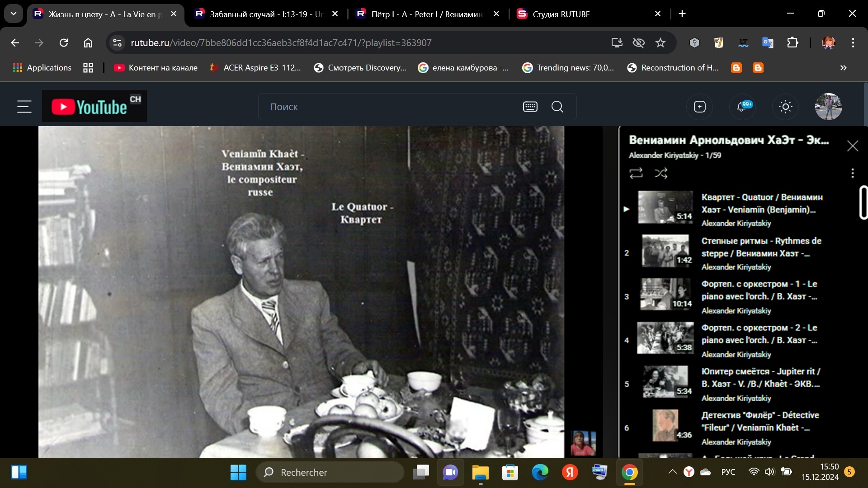The width and height of the screenshot is (868, 488).
Task: Click the playlist panel scrollbar
Action: (x=863, y=202)
